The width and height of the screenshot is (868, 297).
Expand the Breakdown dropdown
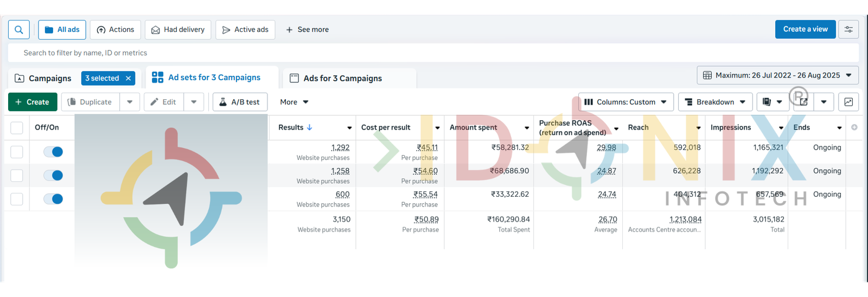(715, 102)
